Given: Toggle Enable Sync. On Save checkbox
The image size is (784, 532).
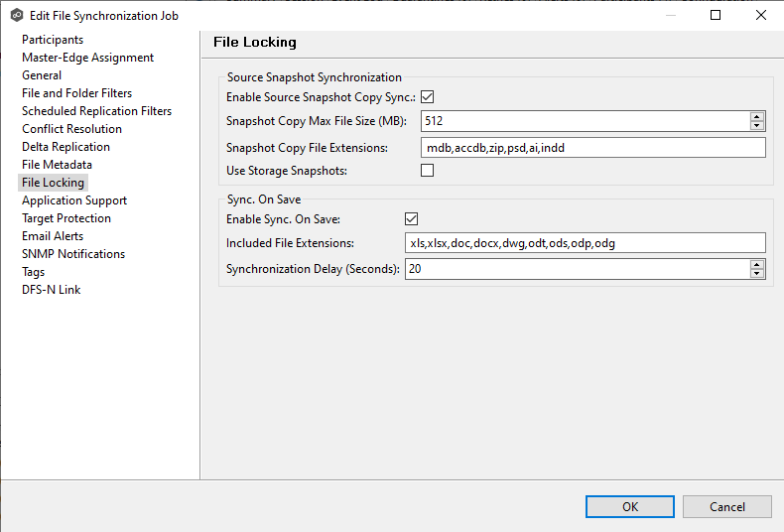Looking at the screenshot, I should tap(412, 219).
